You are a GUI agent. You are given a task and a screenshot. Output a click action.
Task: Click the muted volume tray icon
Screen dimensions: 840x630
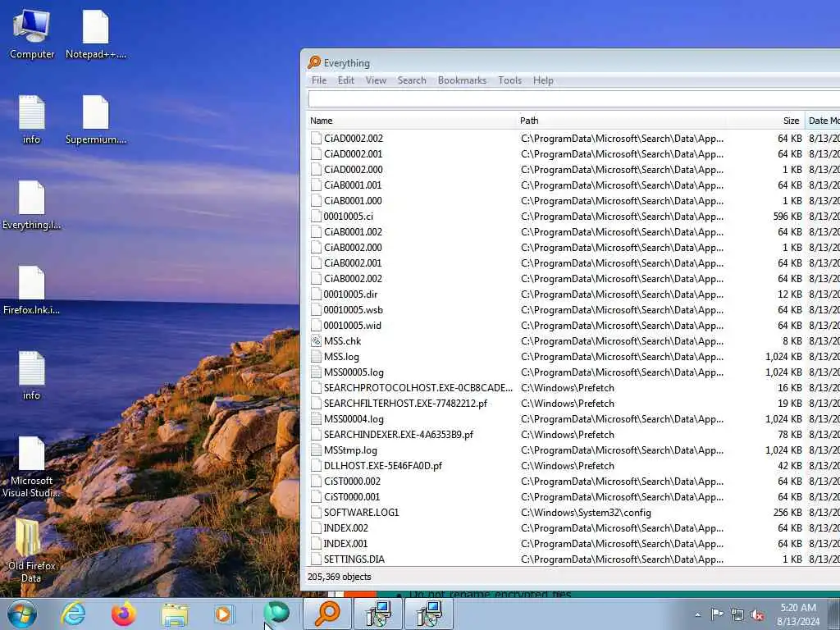pos(757,614)
